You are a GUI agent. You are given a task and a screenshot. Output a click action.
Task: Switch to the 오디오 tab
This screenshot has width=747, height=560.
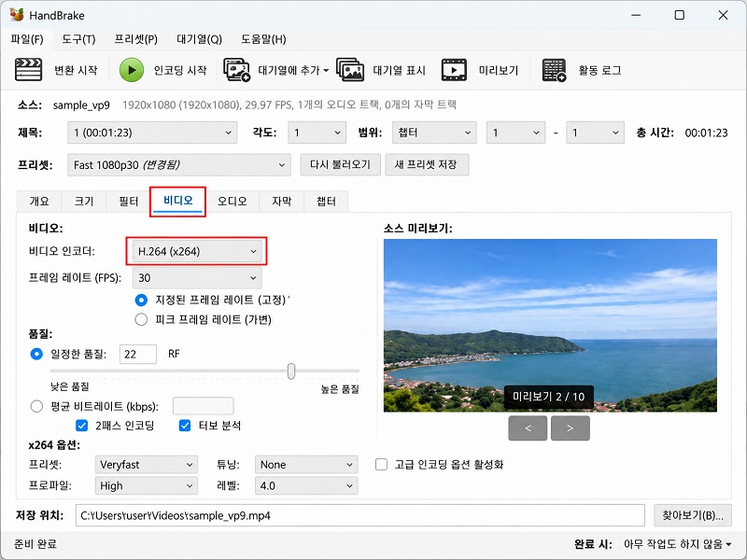point(232,202)
